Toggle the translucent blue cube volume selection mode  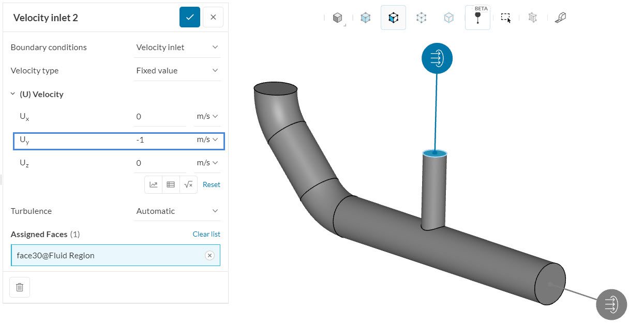(x=366, y=18)
